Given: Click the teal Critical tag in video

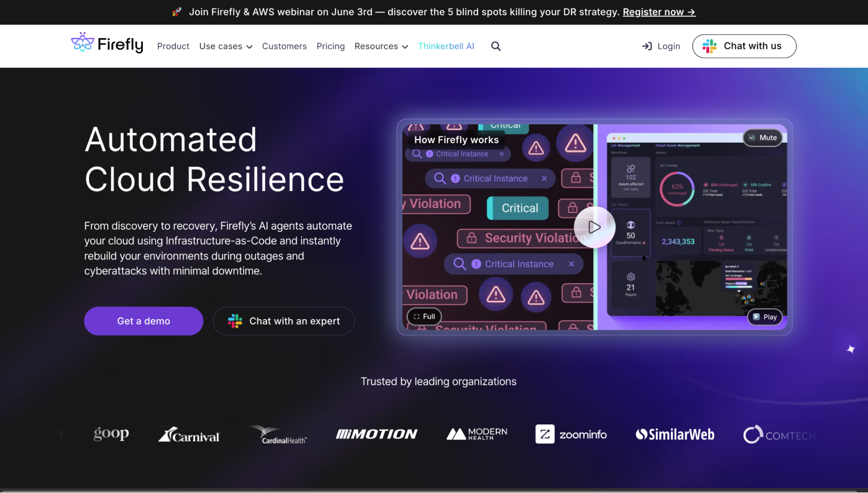Looking at the screenshot, I should [x=518, y=208].
